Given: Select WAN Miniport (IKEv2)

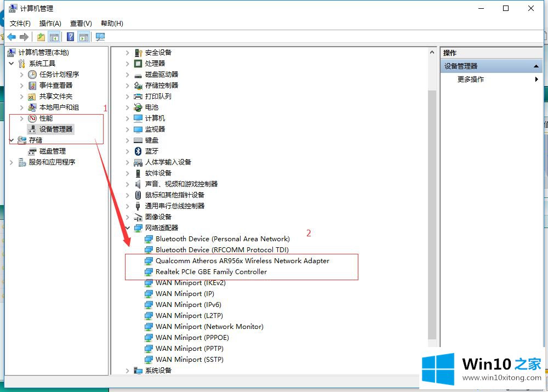Looking at the screenshot, I should pos(191,282).
